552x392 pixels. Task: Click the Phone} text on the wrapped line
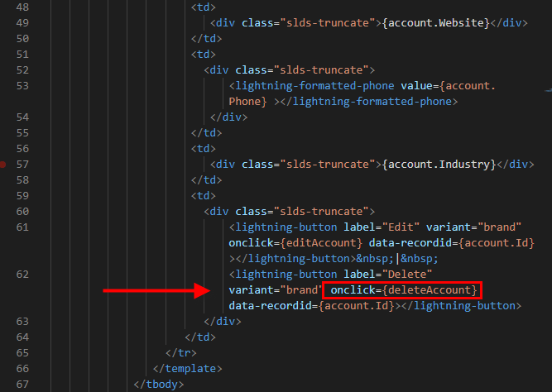pyautogui.click(x=247, y=102)
